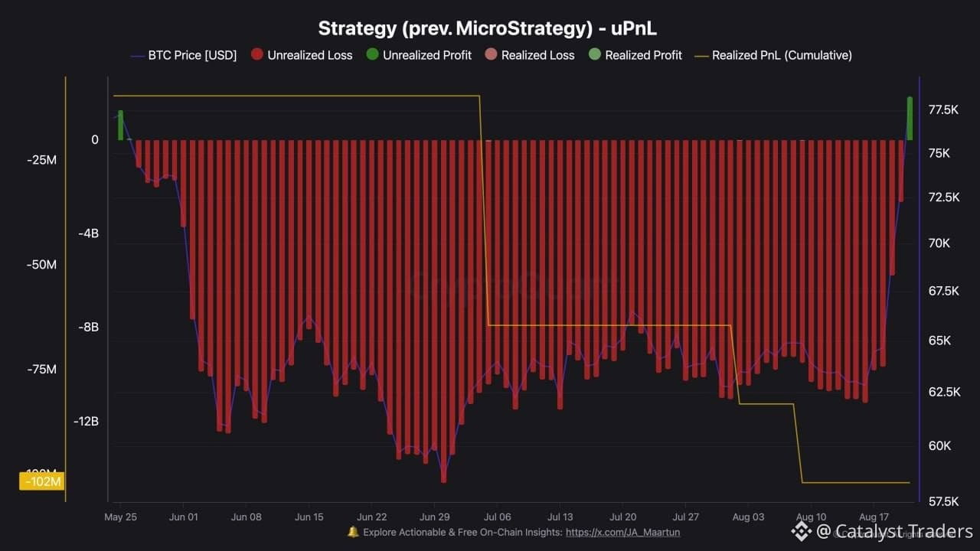Toggle the Unrealized Profit legend series
This screenshot has width=980, height=551.
(419, 55)
